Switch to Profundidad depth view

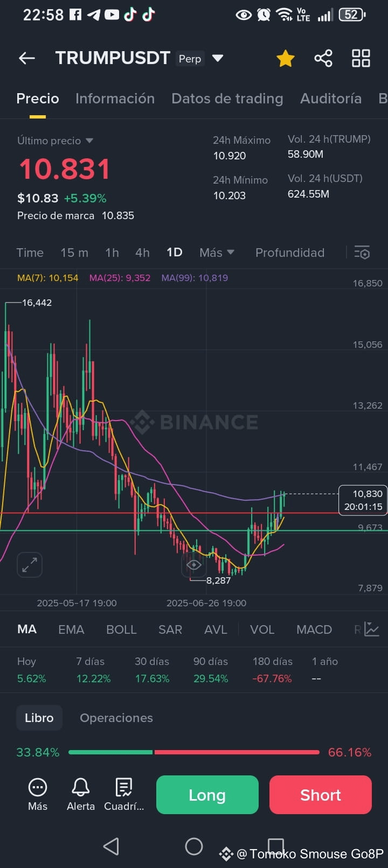point(290,253)
